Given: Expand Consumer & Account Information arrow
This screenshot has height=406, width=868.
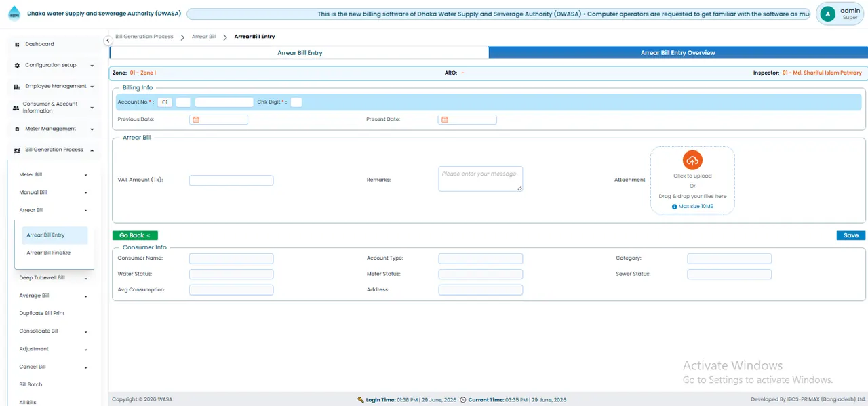Looking at the screenshot, I should click(x=92, y=108).
